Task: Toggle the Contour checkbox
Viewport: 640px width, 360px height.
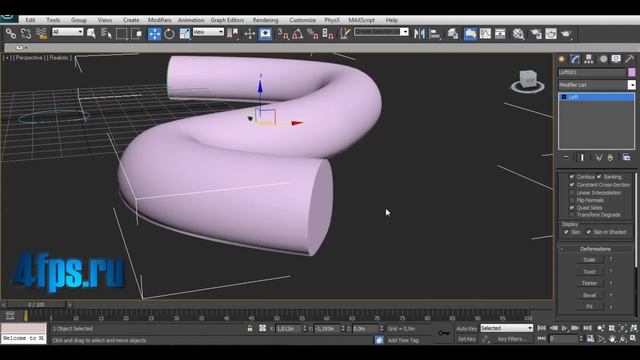Action: (572, 177)
